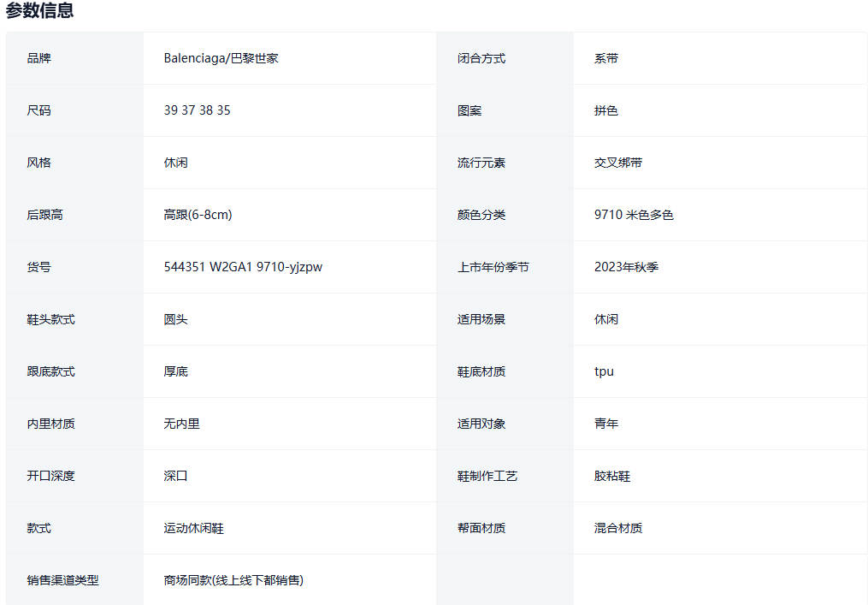Click the 内里材质 value 无内里
The width and height of the screenshot is (868, 605).
181,424
